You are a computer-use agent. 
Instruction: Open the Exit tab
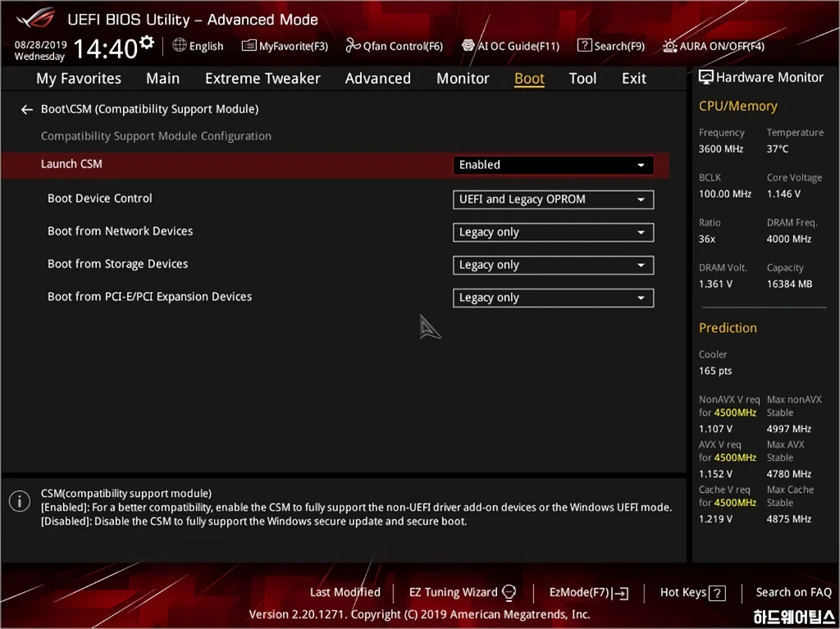click(x=634, y=78)
